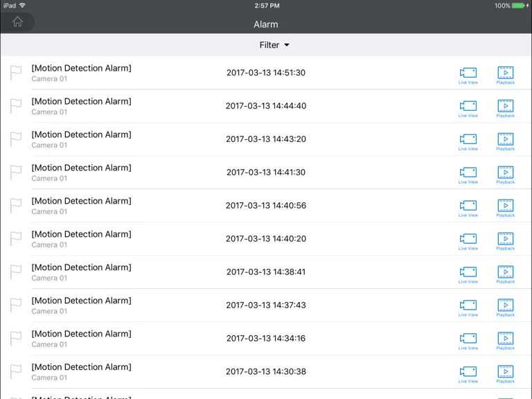Image resolution: width=532 pixels, height=399 pixels.
Task: Open Live View for the 14:40:20 alarm
Action: pyautogui.click(x=468, y=242)
